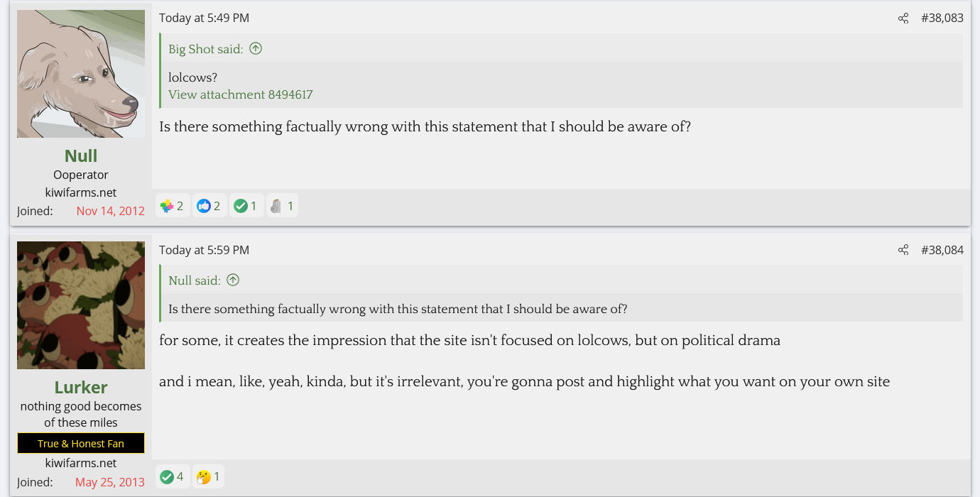This screenshot has width=980, height=497.
Task: Share post #38,083 via share icon
Action: (903, 18)
